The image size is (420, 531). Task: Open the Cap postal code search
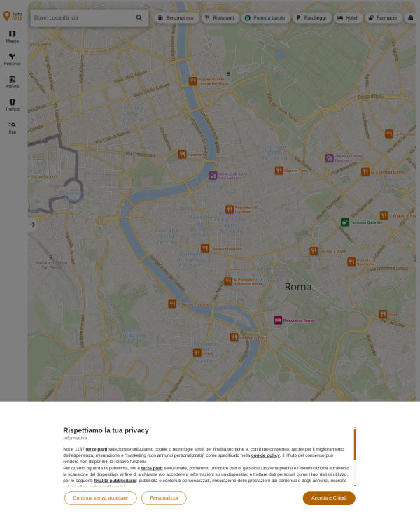click(12, 127)
